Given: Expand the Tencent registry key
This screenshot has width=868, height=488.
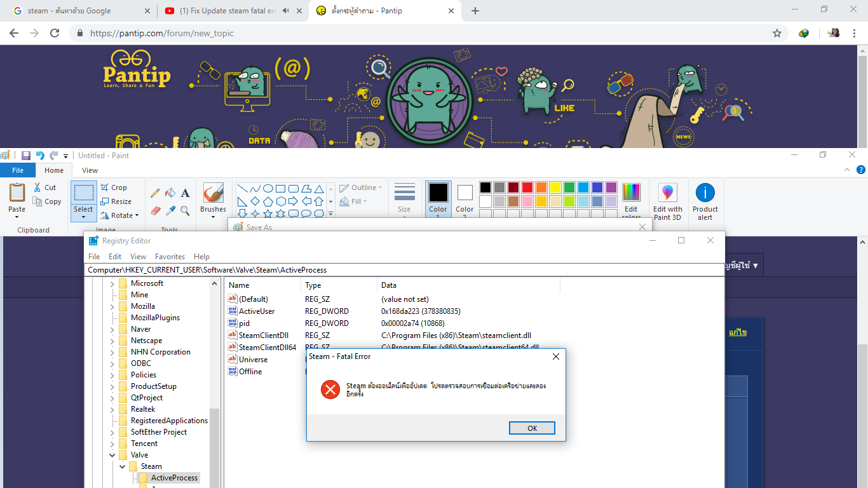Looking at the screenshot, I should 112,444.
